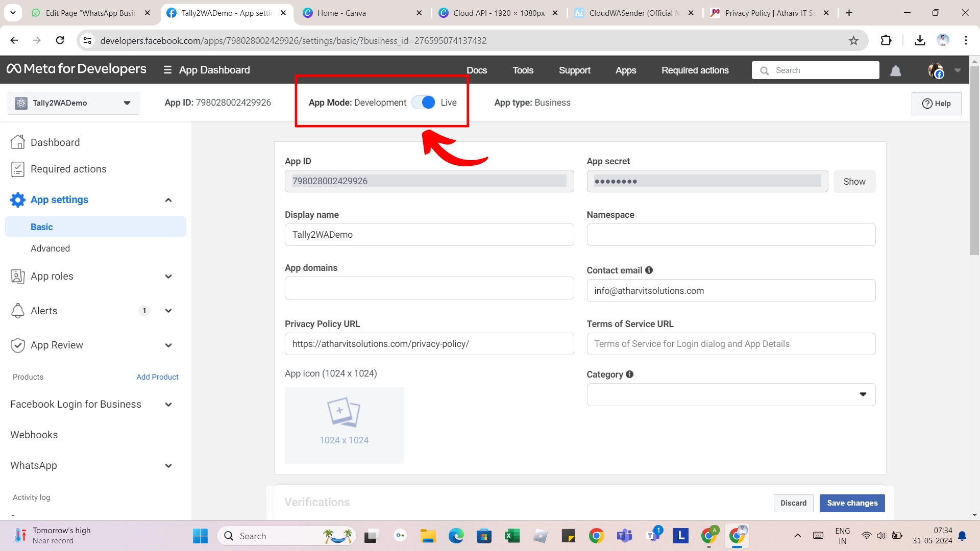This screenshot has width=980, height=551.
Task: Switch to Privacy Policy Atharv IT tab
Action: tap(770, 13)
